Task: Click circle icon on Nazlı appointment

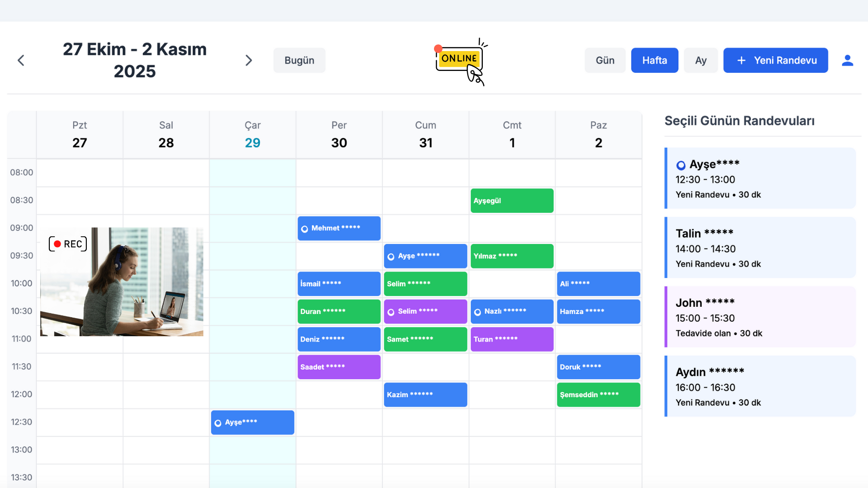Action: [x=477, y=312]
